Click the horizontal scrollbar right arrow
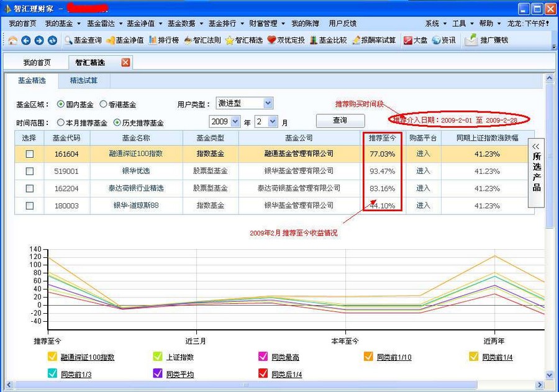Image resolution: width=559 pixels, height=392 pixels. point(539,385)
